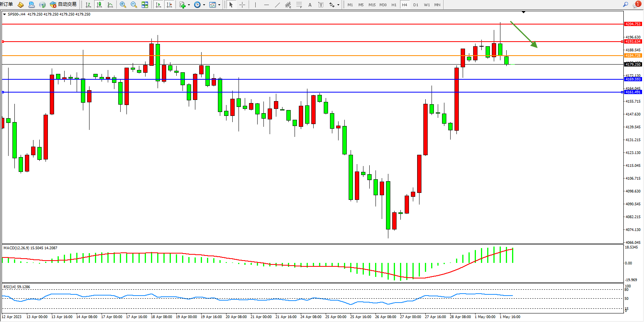Switch to the M15 timeframe
The width and height of the screenshot is (644, 322).
(372, 5)
